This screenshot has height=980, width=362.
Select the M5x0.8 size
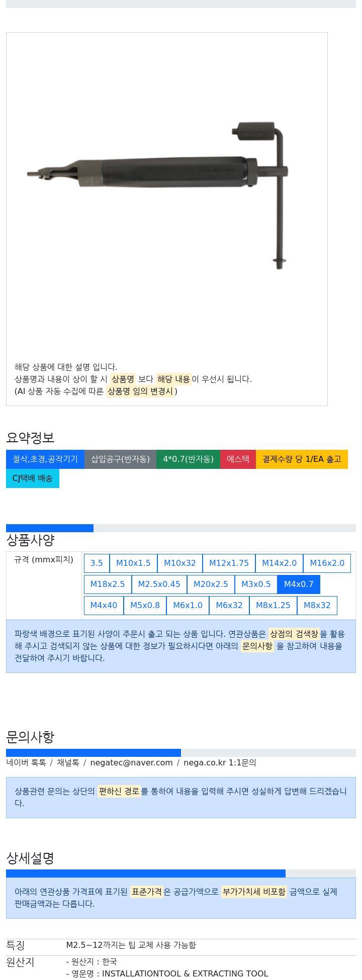coord(145,606)
